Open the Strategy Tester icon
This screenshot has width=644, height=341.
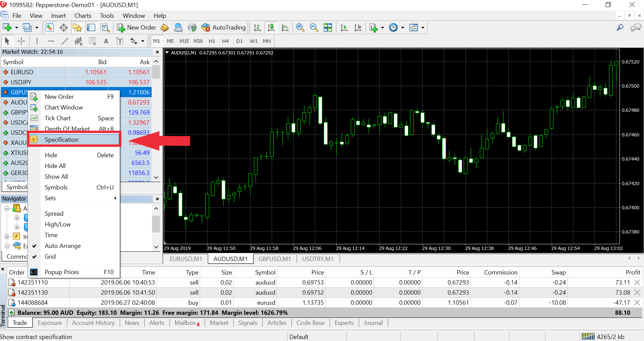tap(105, 28)
